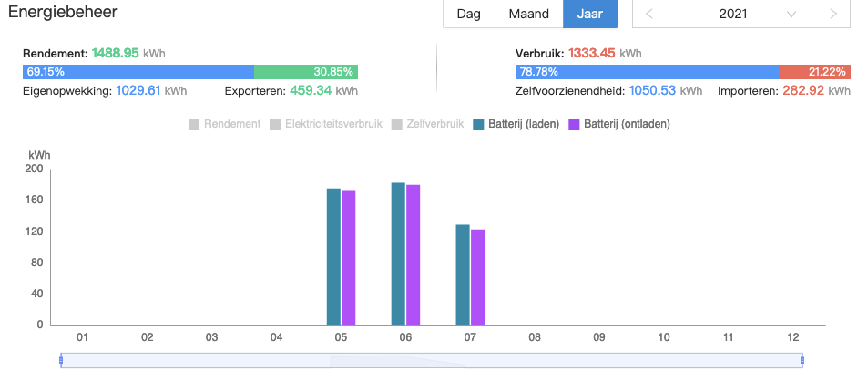Screen dimensions: 868x382
Task: Switch to the Dag tab
Action: point(468,15)
